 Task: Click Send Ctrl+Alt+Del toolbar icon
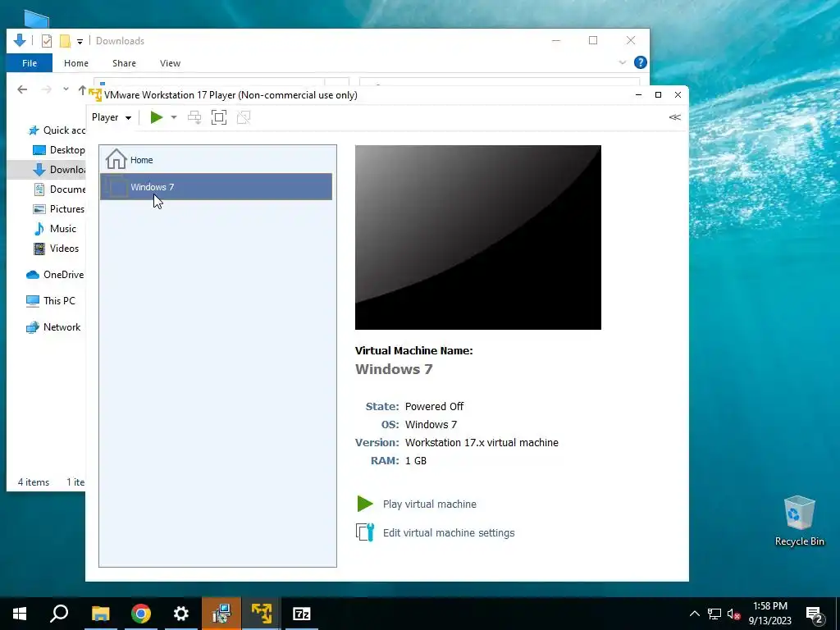[x=194, y=117]
